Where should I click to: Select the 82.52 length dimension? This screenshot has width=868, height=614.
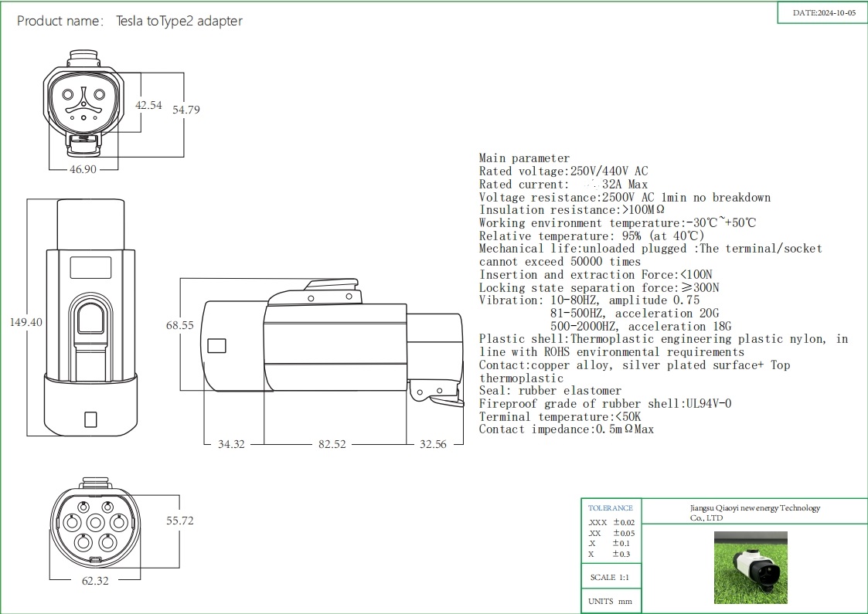click(x=335, y=445)
